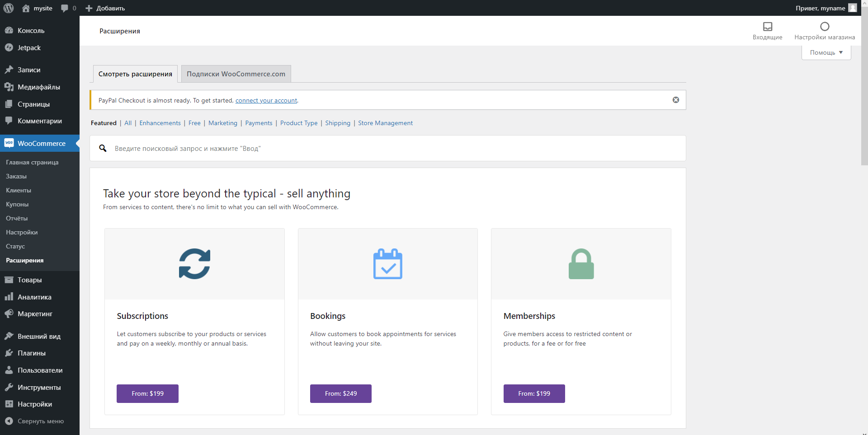Open Инструменты wrench icon
The image size is (868, 435).
tap(9, 387)
